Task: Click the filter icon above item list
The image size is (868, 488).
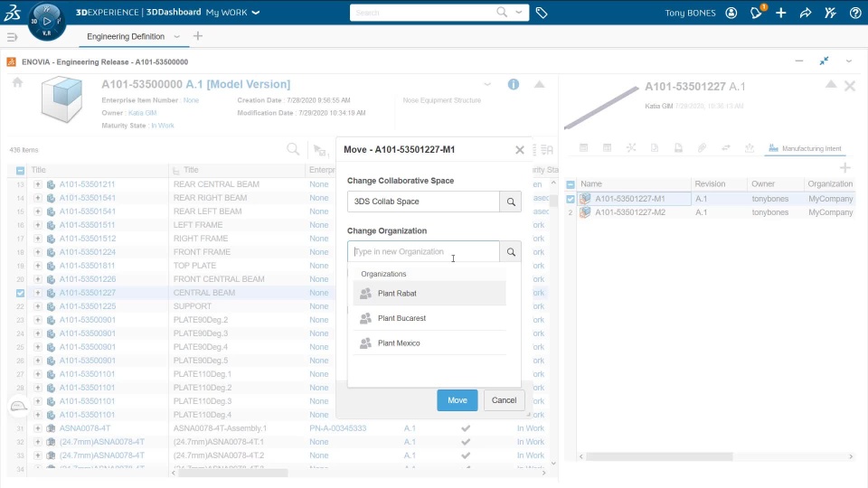Action: click(x=320, y=150)
